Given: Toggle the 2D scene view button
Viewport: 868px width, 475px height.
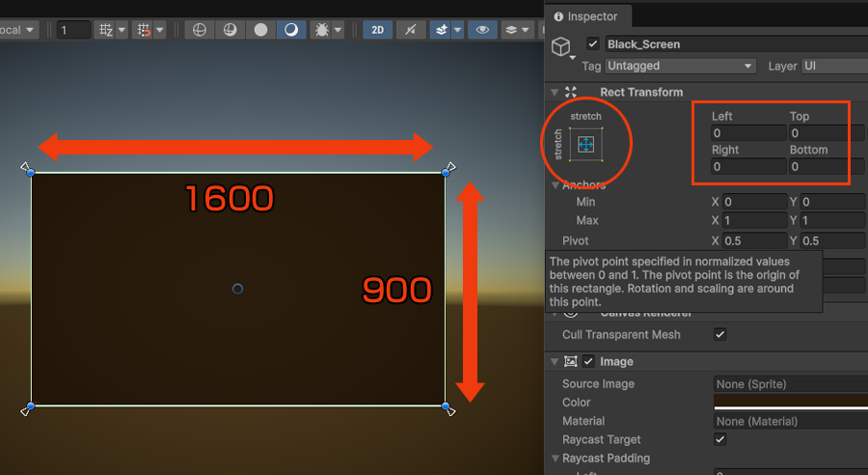Looking at the screenshot, I should coord(377,30).
